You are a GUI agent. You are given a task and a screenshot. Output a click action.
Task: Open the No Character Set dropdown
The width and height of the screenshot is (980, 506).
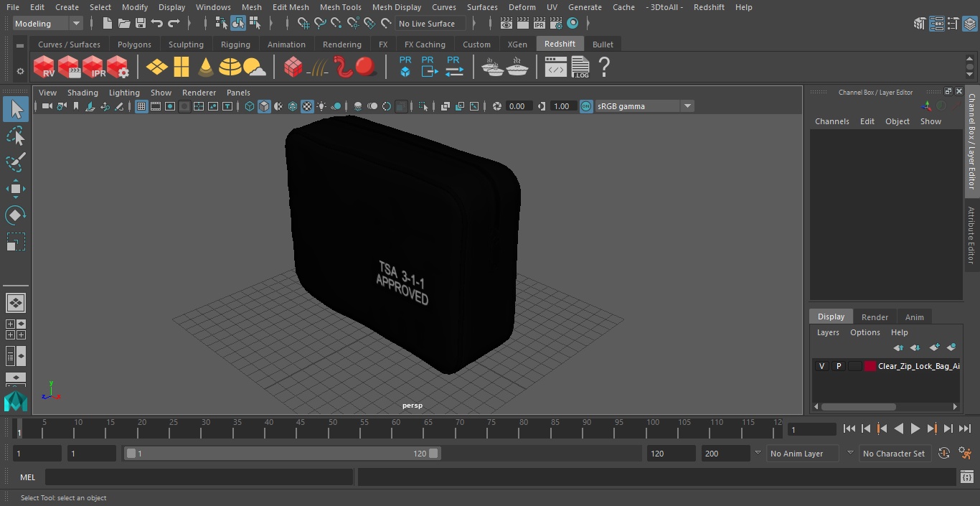(x=894, y=454)
